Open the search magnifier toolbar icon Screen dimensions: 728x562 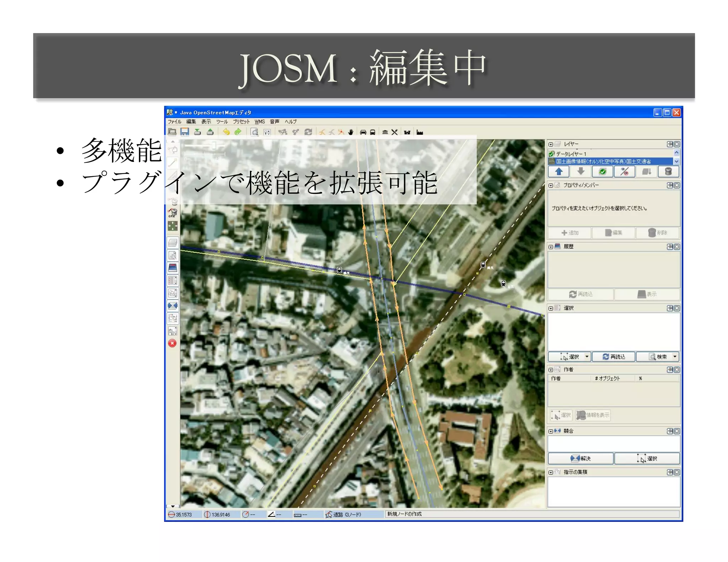click(x=255, y=132)
